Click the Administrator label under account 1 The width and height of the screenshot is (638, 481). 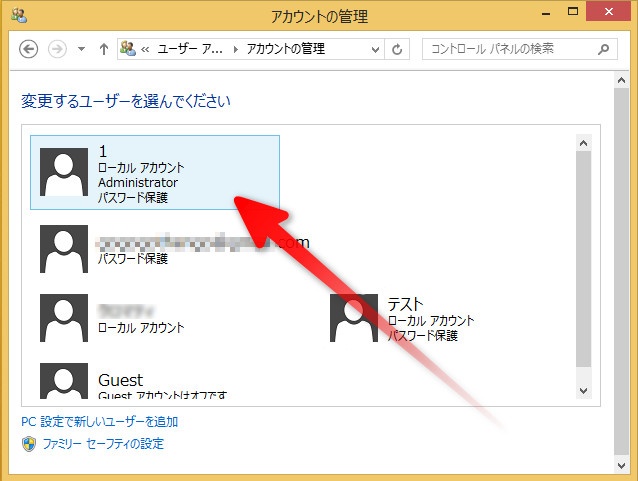(x=138, y=183)
